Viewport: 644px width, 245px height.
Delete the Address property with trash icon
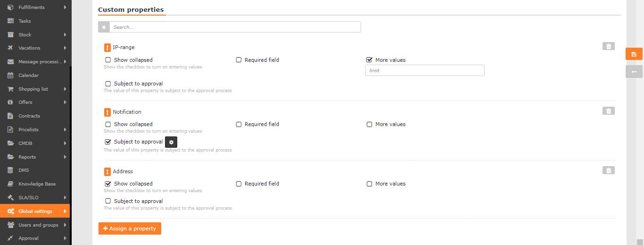609,170
